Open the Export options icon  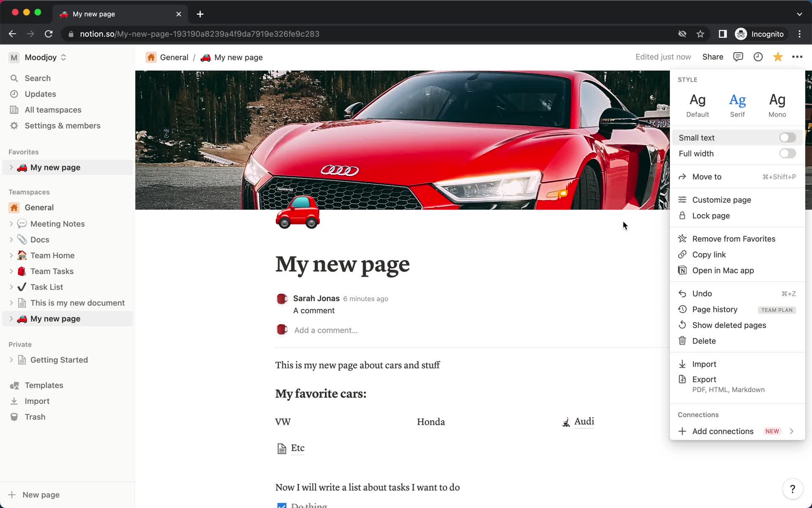click(682, 379)
